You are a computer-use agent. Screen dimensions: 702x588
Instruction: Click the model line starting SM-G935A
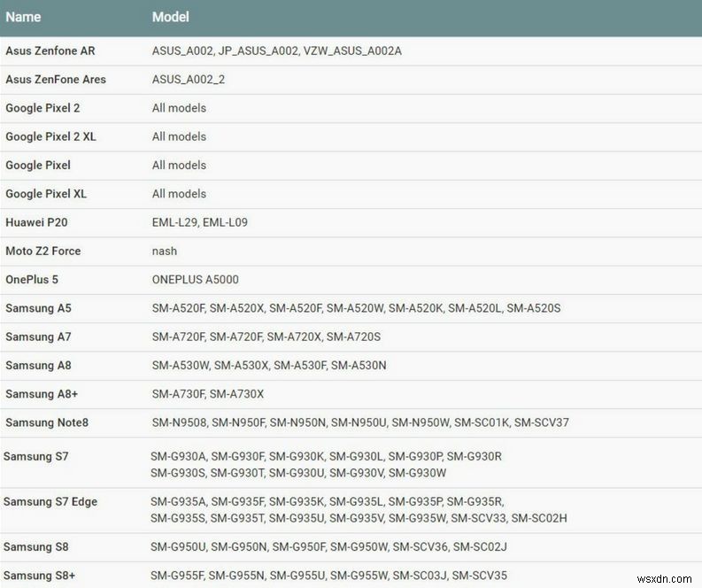[x=328, y=502]
